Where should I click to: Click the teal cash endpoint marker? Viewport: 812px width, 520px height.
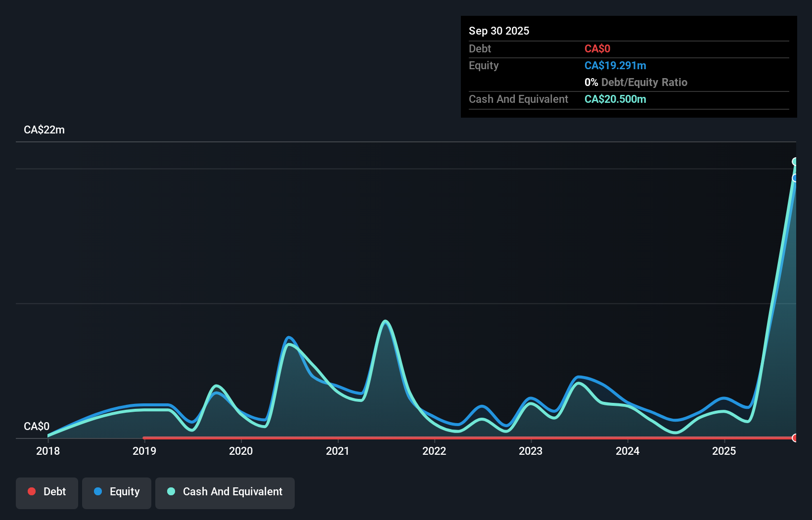pos(795,162)
